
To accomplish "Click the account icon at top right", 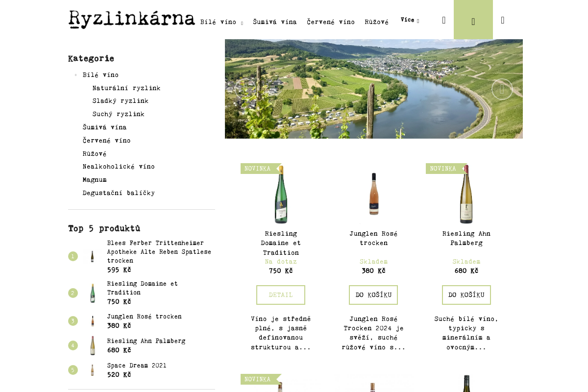I will click(x=502, y=20).
